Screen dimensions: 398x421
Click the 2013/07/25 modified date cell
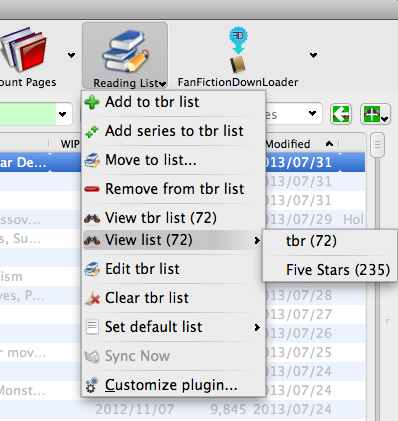pyautogui.click(x=299, y=352)
